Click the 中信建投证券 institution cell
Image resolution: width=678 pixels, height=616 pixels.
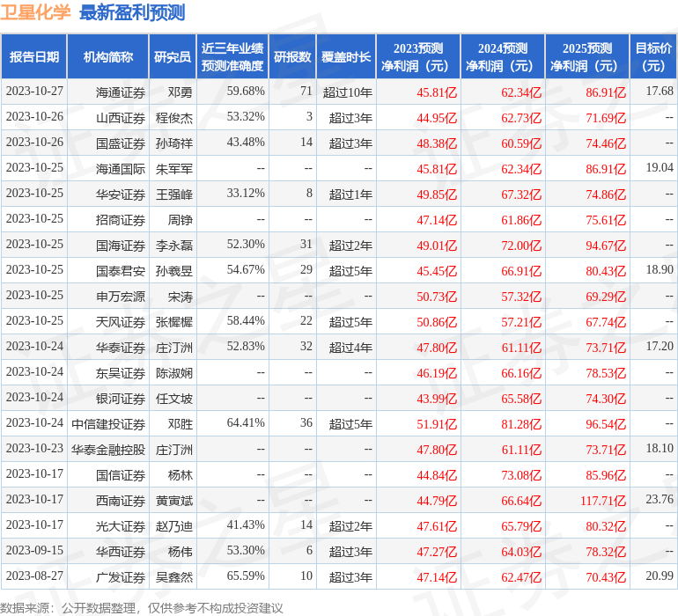point(108,423)
